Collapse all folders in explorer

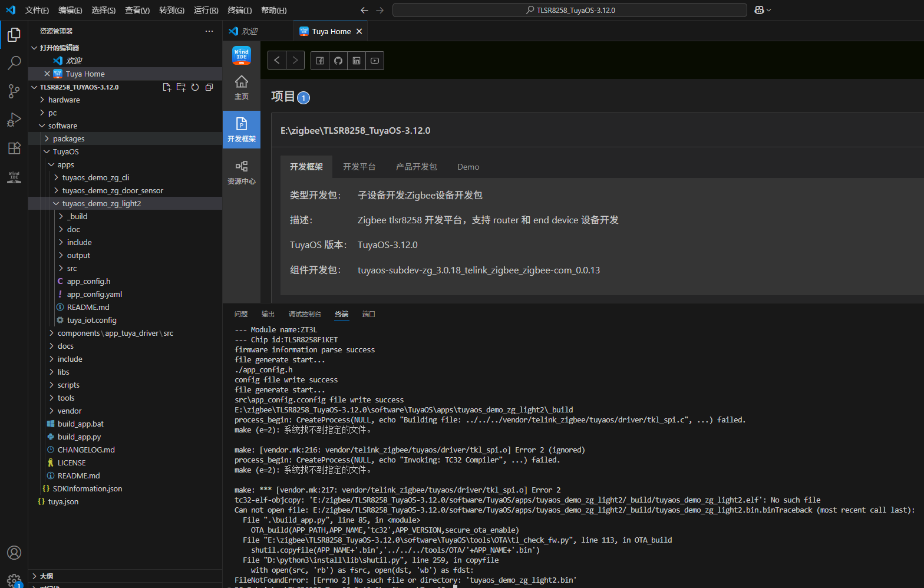[x=209, y=87]
